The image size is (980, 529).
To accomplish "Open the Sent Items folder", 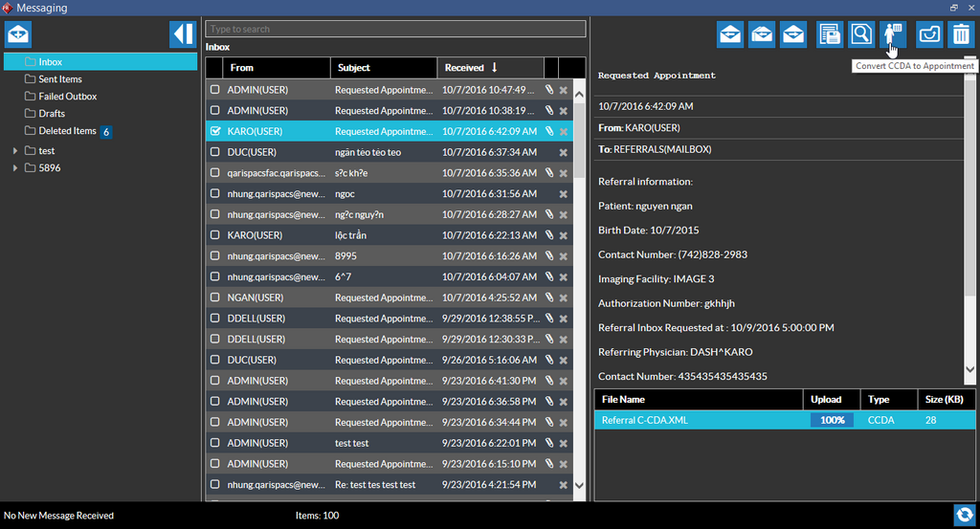I will [x=59, y=79].
